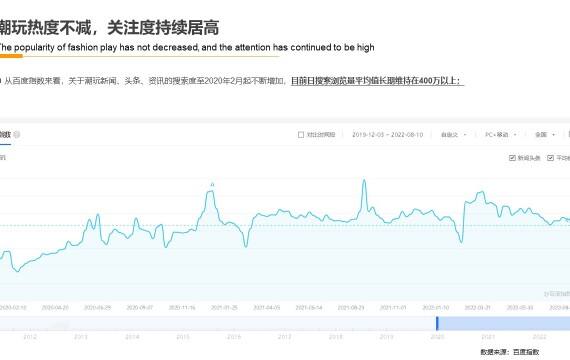The height and width of the screenshot is (360, 570).
Task: Click the dashed average line on the chart
Action: [285, 225]
